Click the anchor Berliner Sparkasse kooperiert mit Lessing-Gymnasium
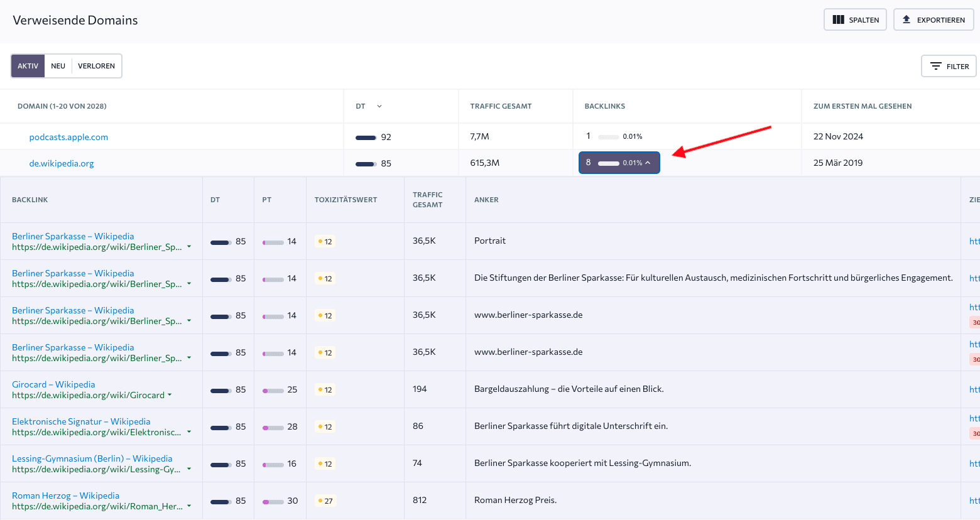The width and height of the screenshot is (980, 520). [x=582, y=463]
